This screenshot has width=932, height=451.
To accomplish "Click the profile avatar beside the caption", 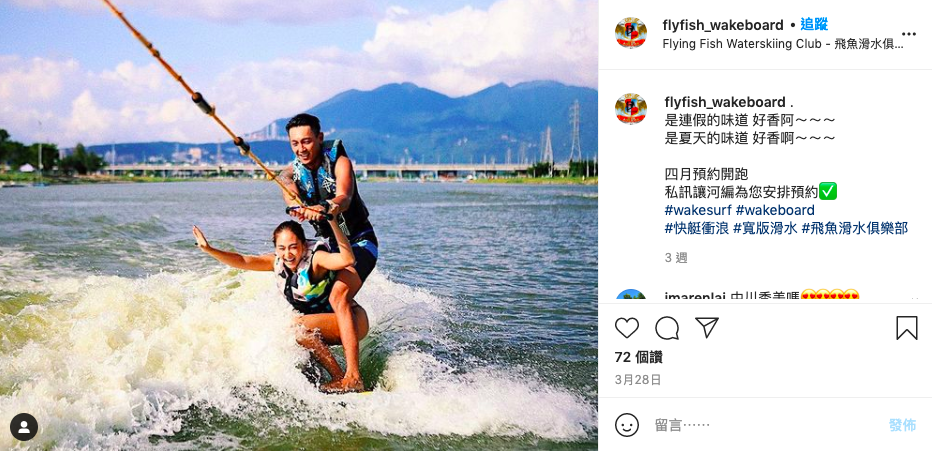I will (631, 108).
